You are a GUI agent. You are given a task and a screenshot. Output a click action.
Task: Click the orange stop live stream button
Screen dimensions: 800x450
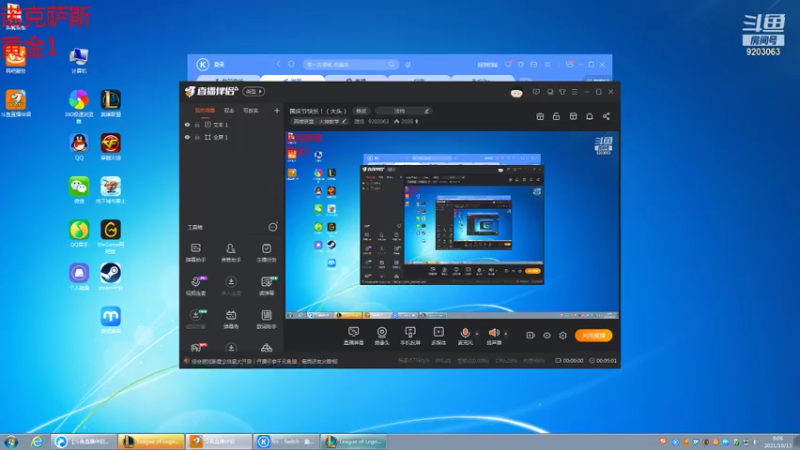pyautogui.click(x=593, y=335)
